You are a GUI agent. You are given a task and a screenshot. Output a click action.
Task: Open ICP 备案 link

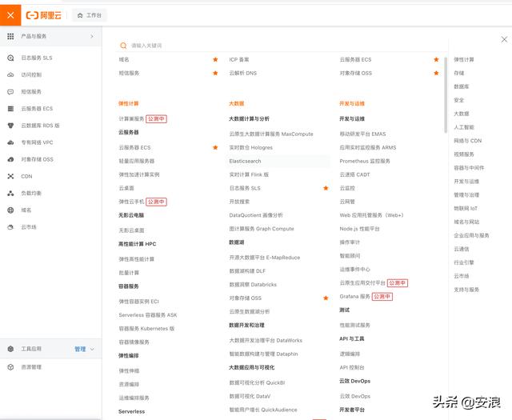tap(239, 59)
